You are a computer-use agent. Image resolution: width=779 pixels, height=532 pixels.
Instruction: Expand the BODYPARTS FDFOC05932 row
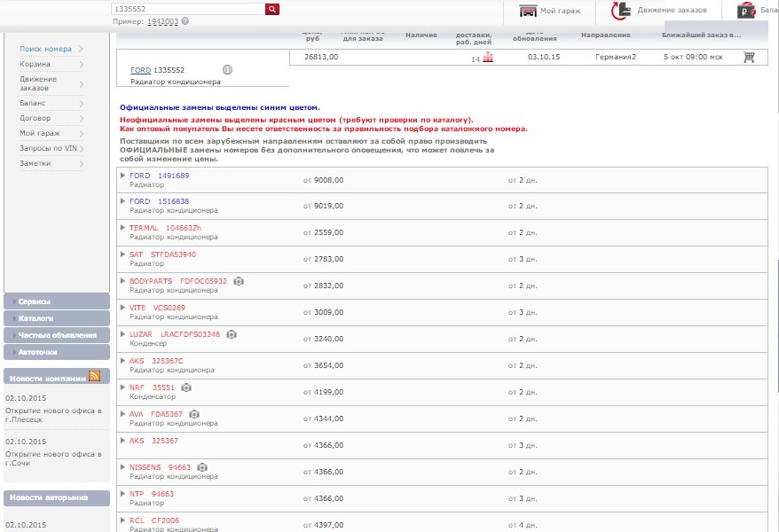point(122,280)
